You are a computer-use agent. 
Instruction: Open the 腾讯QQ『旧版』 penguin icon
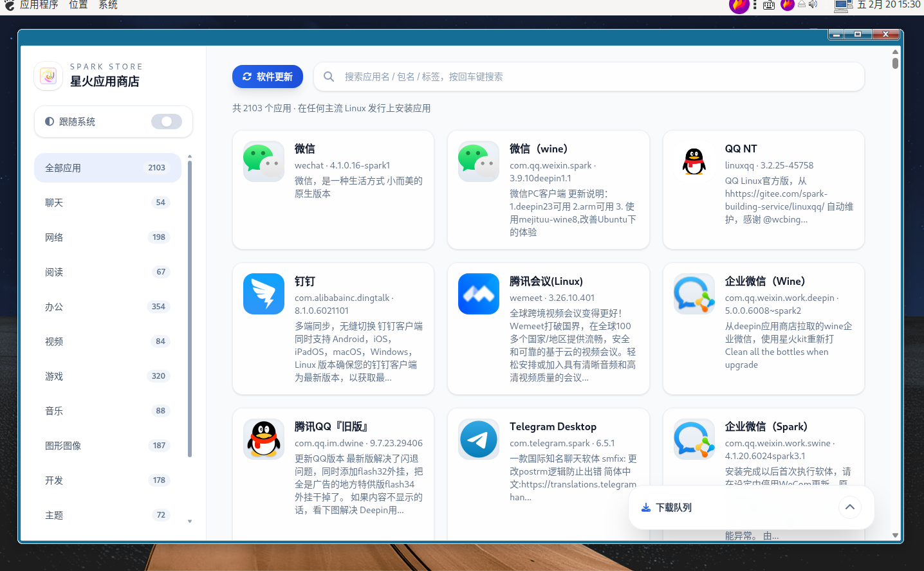pyautogui.click(x=264, y=439)
